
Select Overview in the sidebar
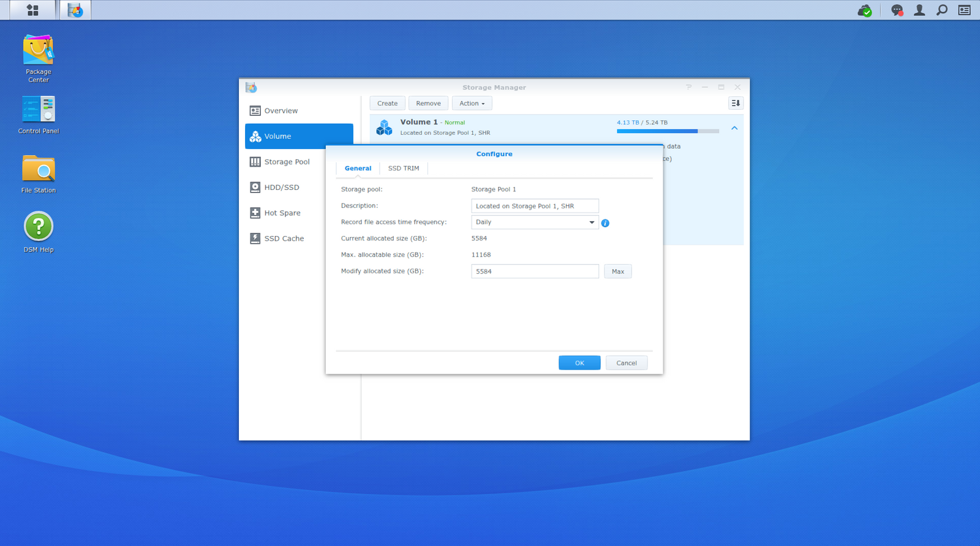pyautogui.click(x=299, y=111)
